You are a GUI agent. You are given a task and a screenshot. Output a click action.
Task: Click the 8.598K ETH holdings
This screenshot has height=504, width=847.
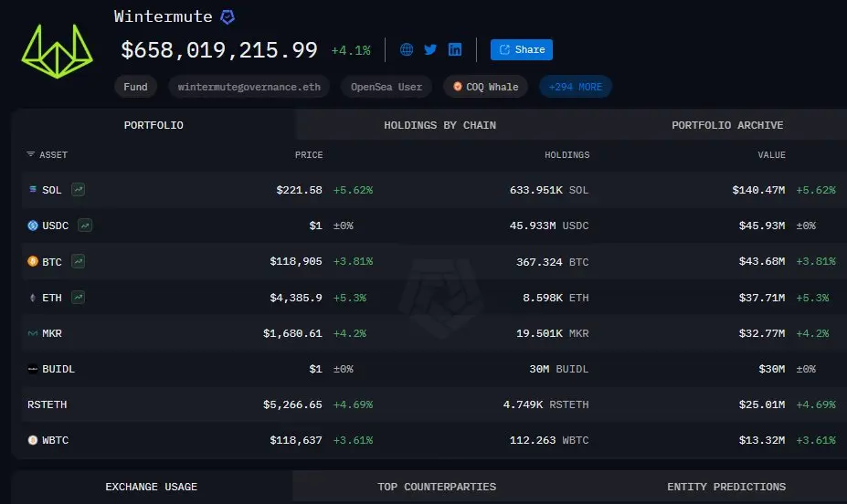click(556, 298)
